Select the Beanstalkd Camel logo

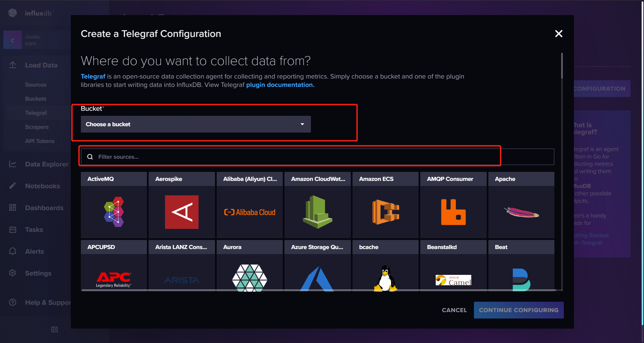click(453, 280)
